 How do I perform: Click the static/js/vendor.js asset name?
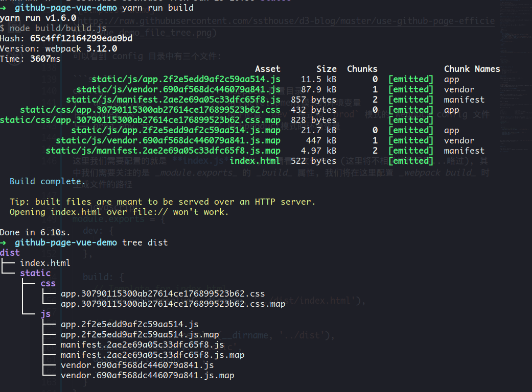click(178, 89)
